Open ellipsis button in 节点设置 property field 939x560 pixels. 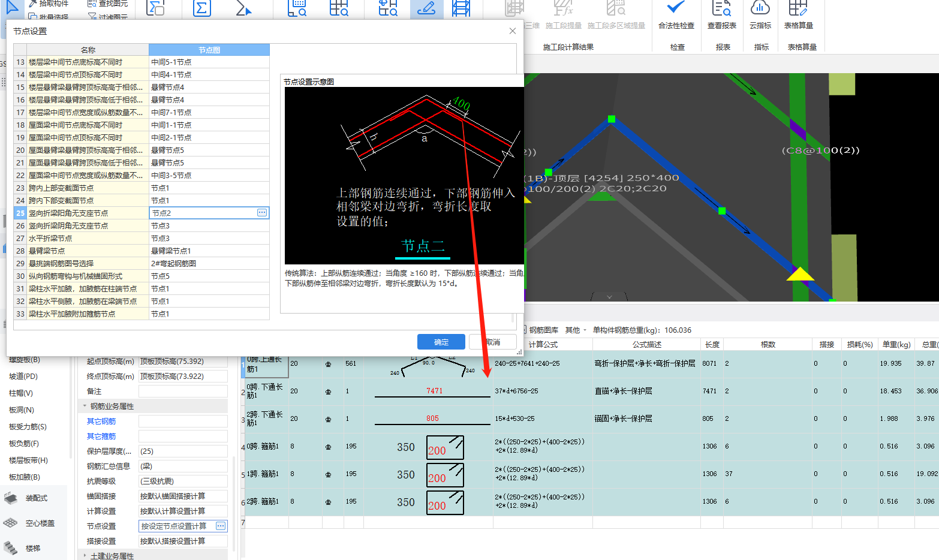tap(221, 526)
